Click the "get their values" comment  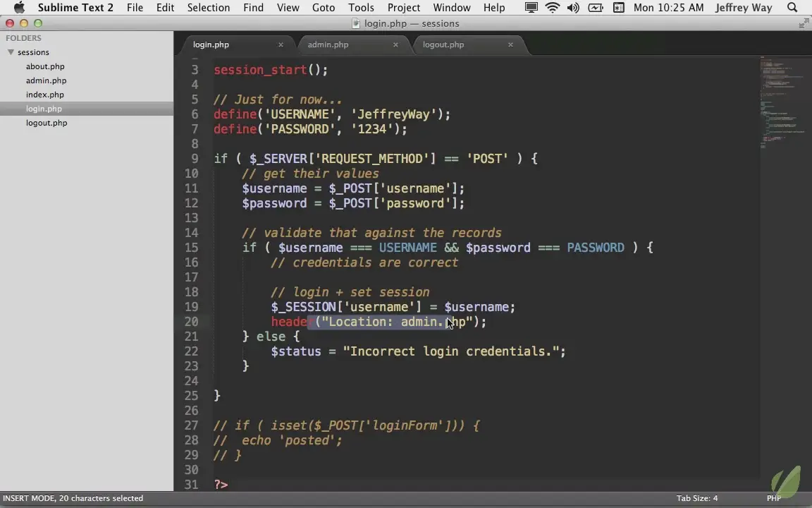point(310,174)
